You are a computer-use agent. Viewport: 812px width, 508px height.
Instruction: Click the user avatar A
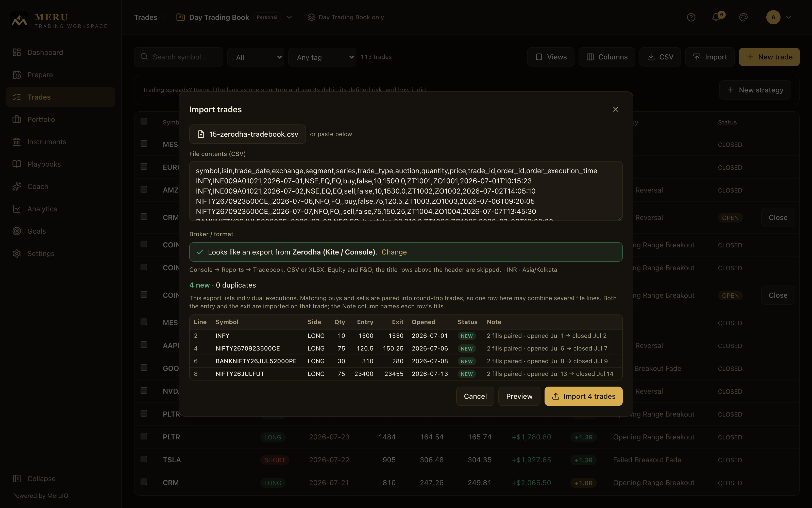click(773, 17)
